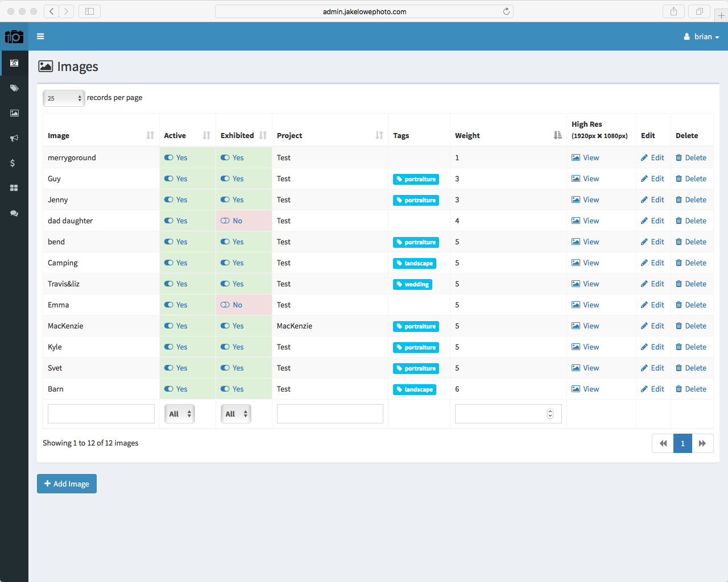Click the browser address bar
The image size is (728, 582).
pos(364,11)
